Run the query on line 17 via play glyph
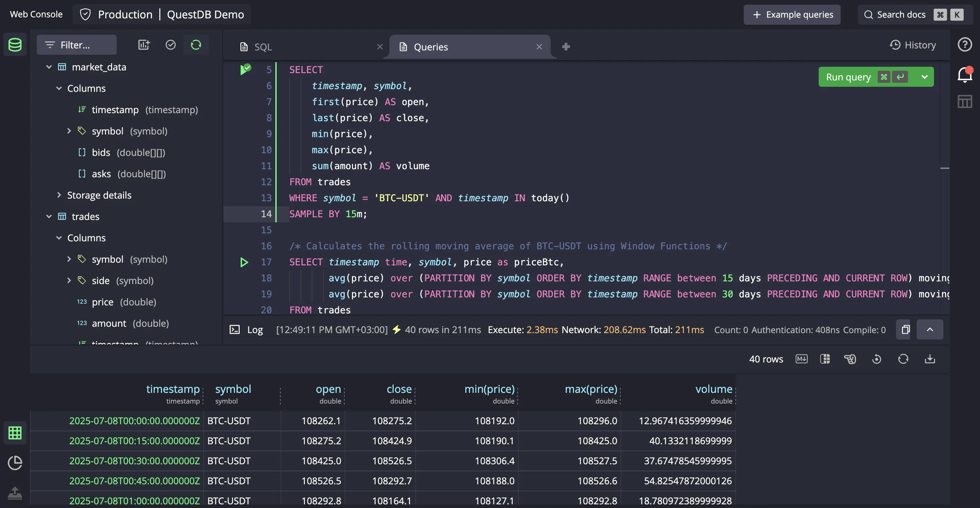Screen dimensions: 980x508 (x=244, y=262)
